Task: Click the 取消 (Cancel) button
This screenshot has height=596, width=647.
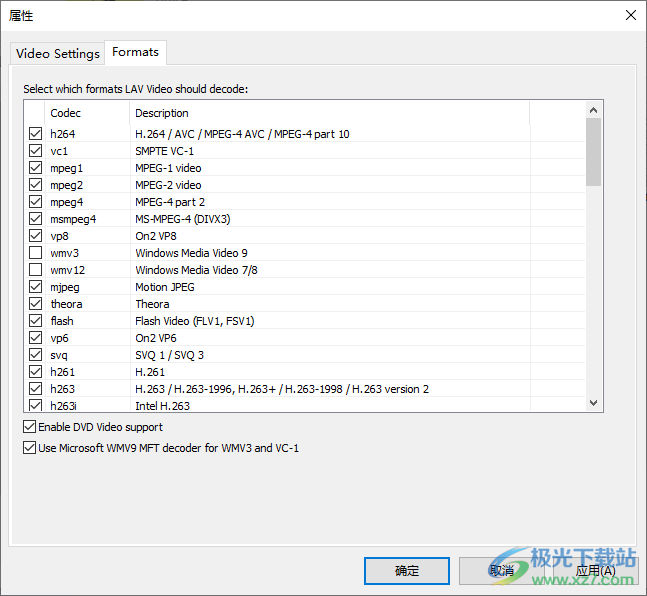Action: [501, 571]
